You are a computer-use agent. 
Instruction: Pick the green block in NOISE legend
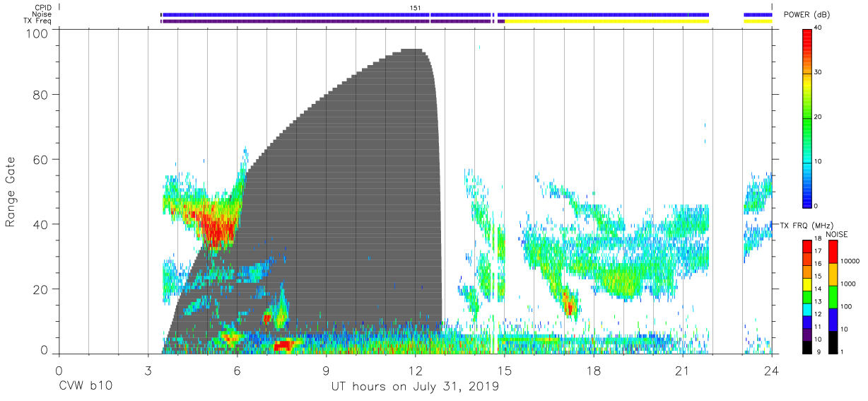click(x=834, y=296)
